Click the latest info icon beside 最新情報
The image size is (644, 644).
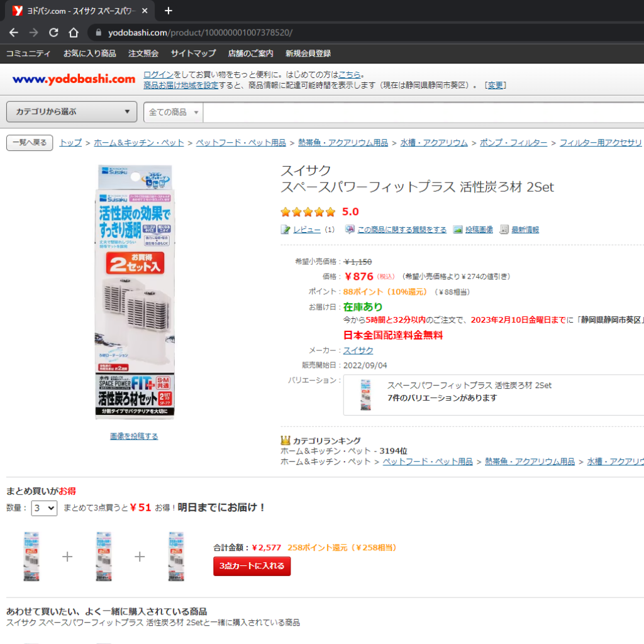pos(504,230)
